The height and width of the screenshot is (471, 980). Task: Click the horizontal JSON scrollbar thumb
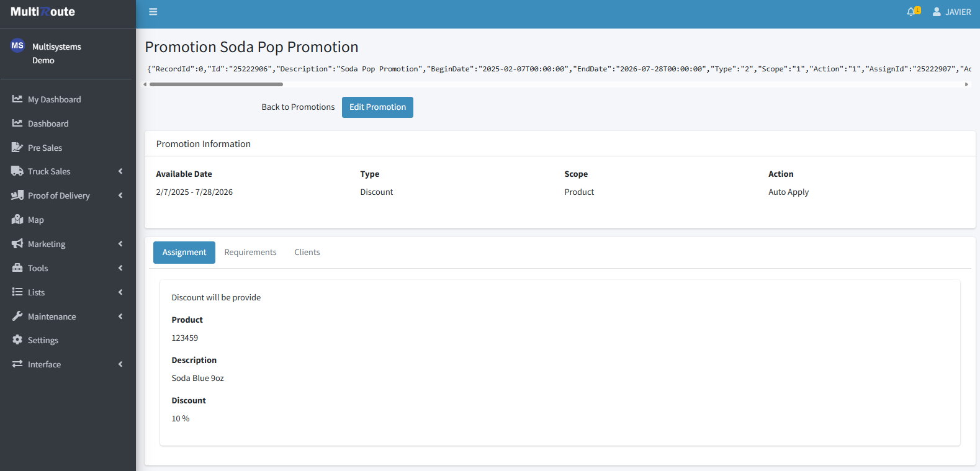pos(216,84)
